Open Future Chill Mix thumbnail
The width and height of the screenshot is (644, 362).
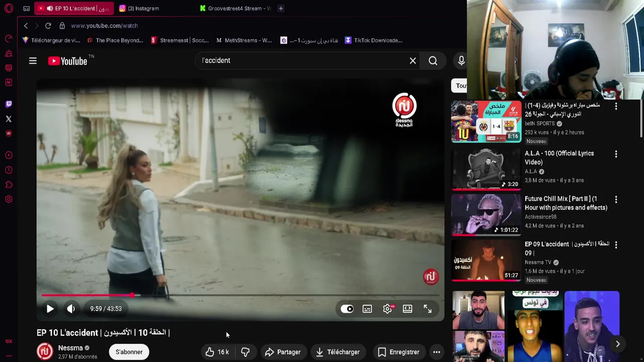[486, 215]
